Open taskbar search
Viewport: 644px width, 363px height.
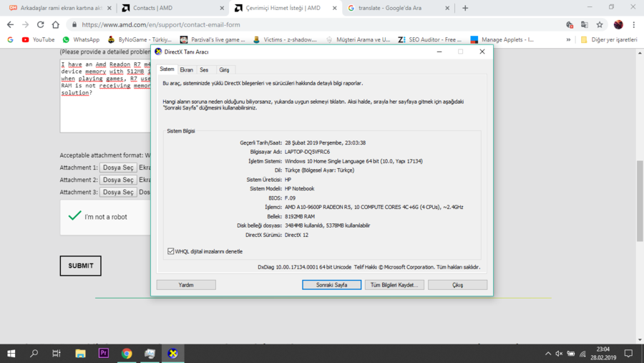coord(34,354)
